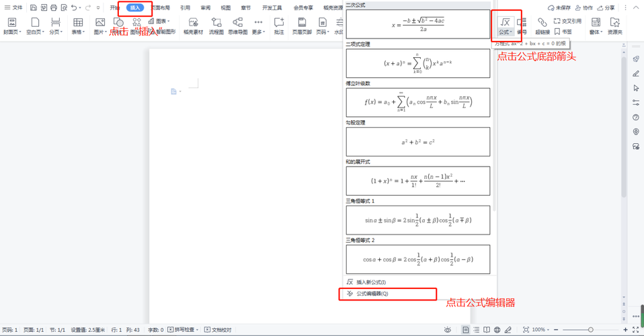The height and width of the screenshot is (336, 644).
Task: Open the 文件 menu
Action: point(13,7)
